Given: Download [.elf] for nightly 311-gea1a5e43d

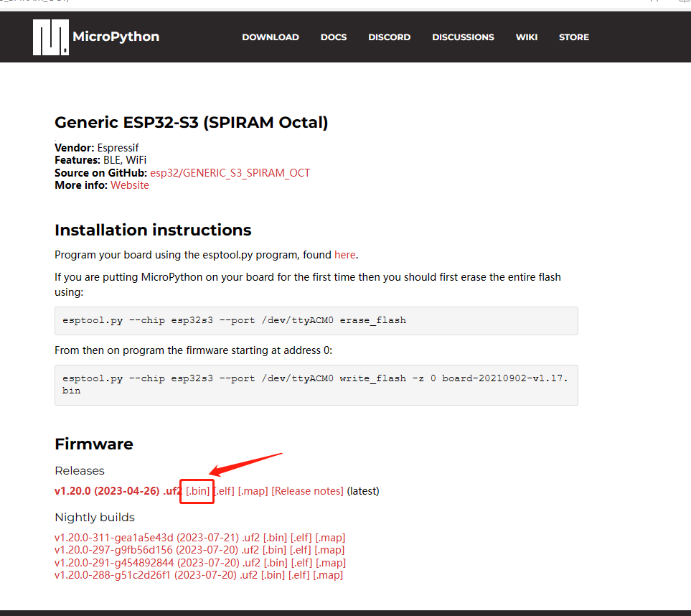Looking at the screenshot, I should tap(301, 538).
